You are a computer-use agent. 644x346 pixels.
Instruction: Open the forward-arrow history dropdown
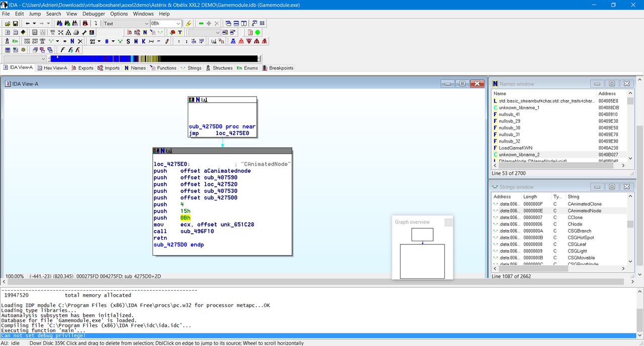click(49, 24)
